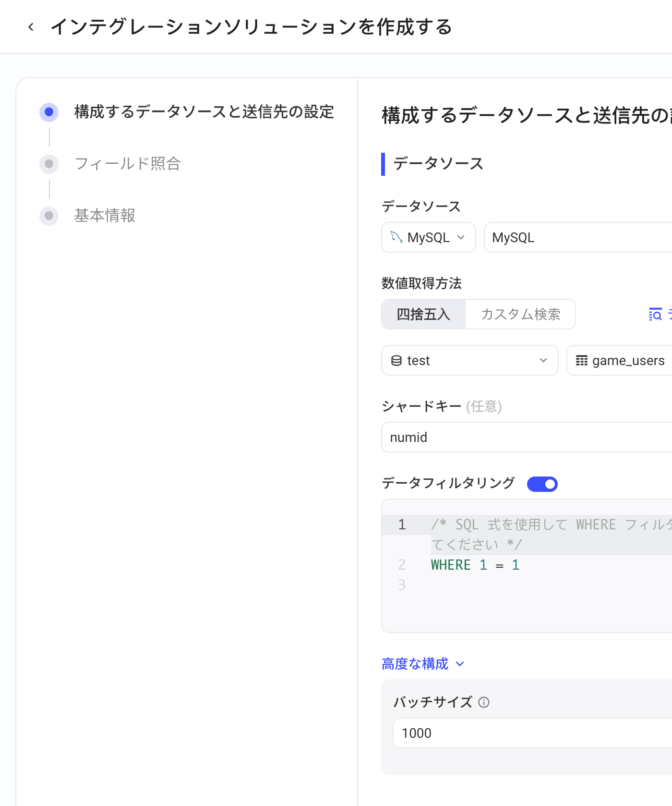Click the シャードキー input containing numid
The height and width of the screenshot is (806, 672).
coord(527,437)
